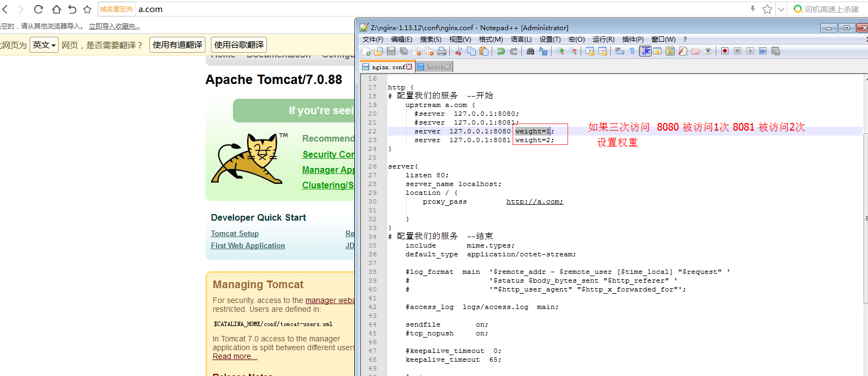
Task: Click the Cut scissors icon
Action: 458,51
